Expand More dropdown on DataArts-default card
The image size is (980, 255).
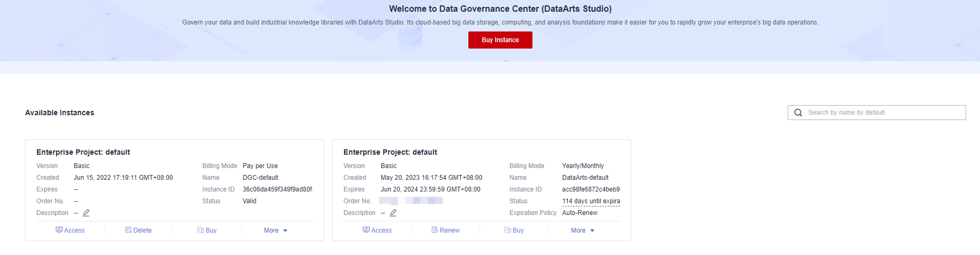[583, 230]
